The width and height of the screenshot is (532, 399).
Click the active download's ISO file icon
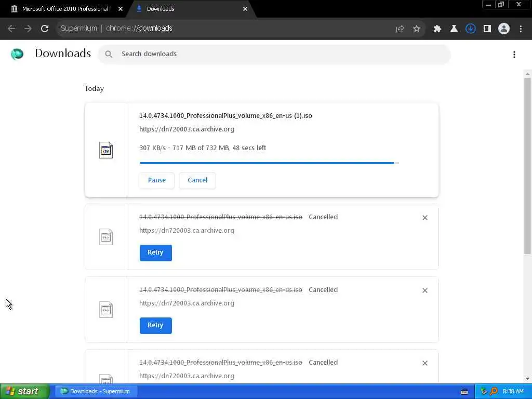106,150
